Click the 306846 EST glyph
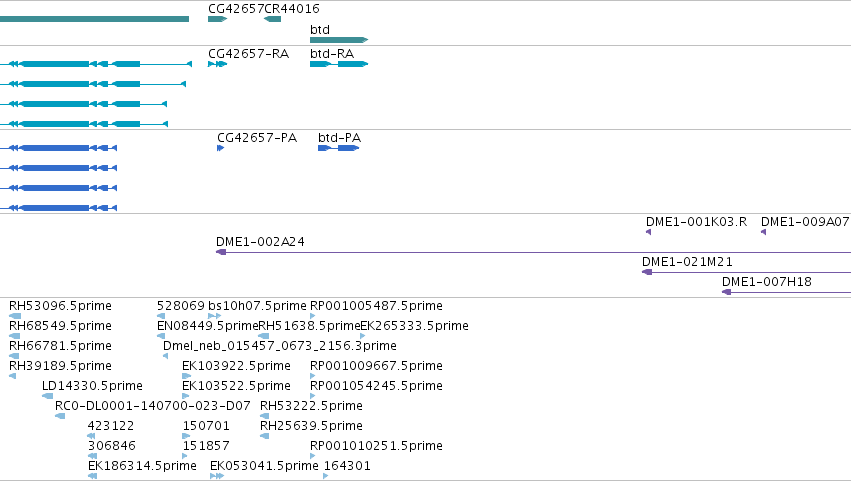 pos(92,456)
